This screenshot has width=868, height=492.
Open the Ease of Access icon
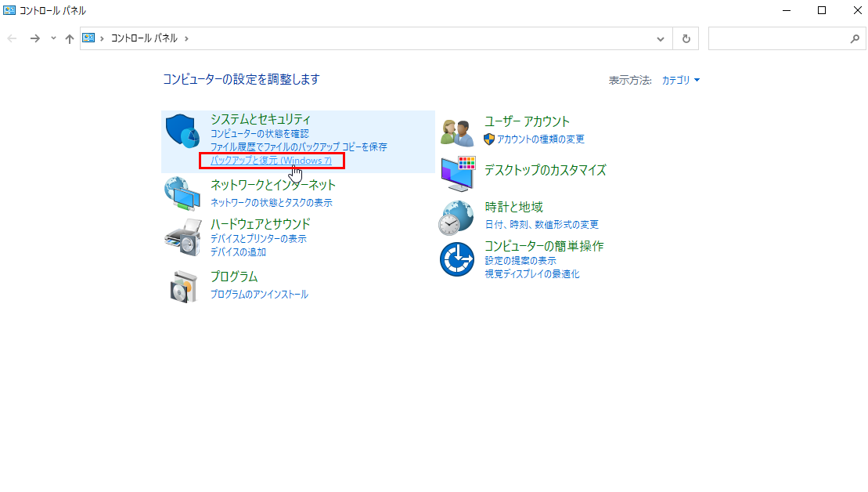(x=456, y=259)
